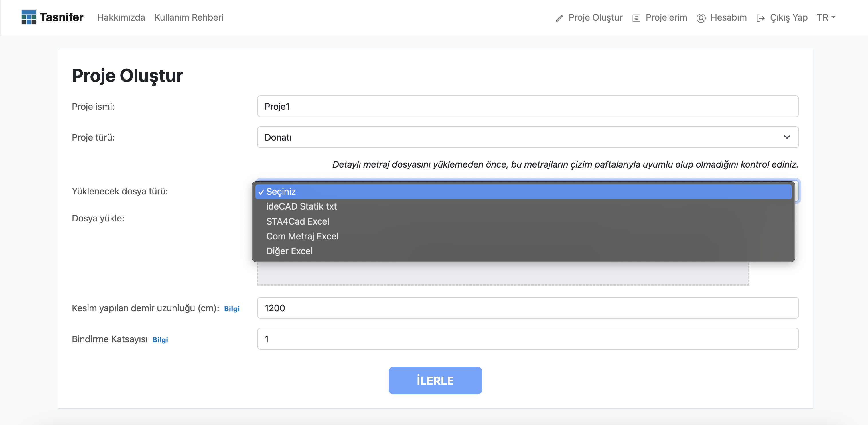
Task: Choose STA4Cad Excel option
Action: tap(523, 221)
